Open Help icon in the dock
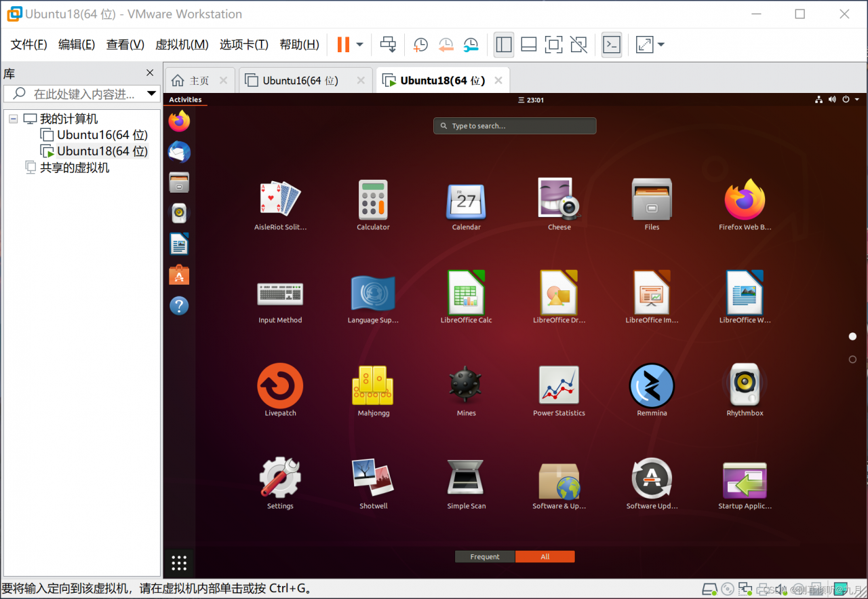868x599 pixels. pos(179,306)
